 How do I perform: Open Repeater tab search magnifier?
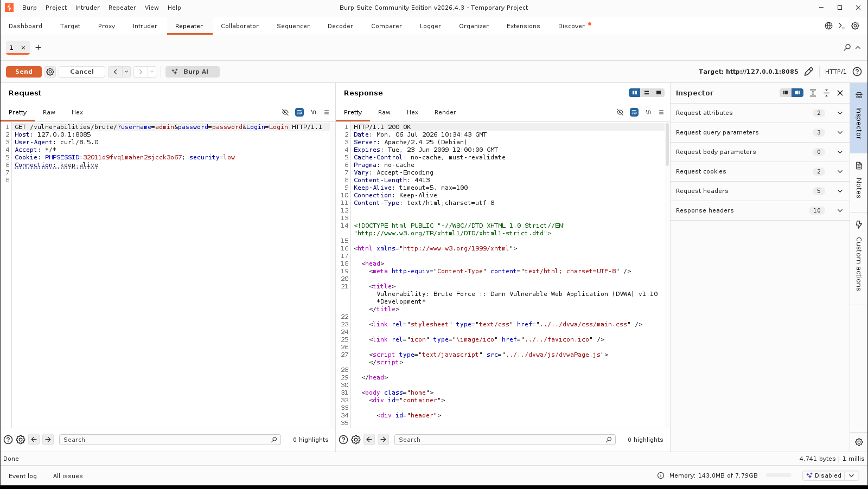[847, 48]
